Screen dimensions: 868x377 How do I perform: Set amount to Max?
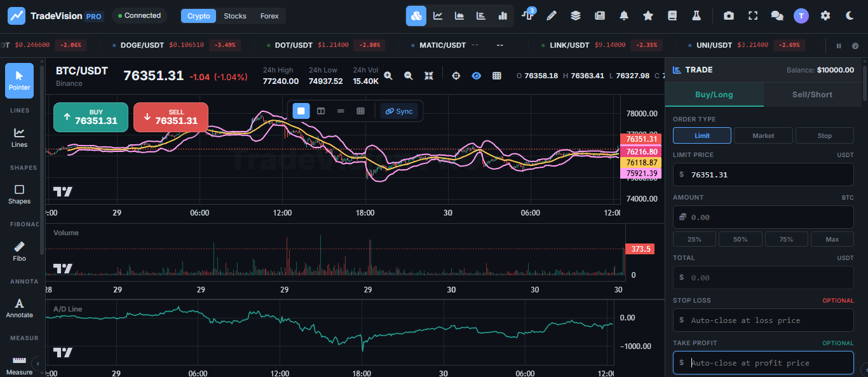[832, 239]
